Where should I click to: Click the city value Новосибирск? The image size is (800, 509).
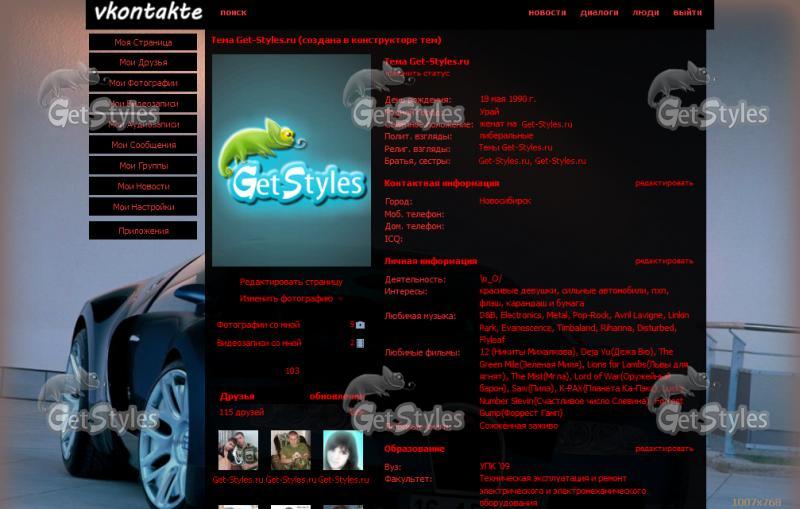point(505,201)
